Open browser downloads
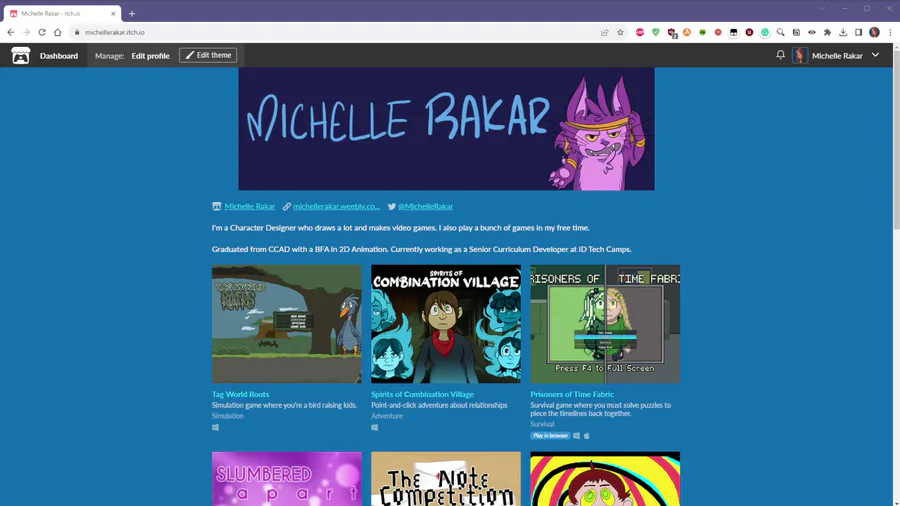 point(843,32)
